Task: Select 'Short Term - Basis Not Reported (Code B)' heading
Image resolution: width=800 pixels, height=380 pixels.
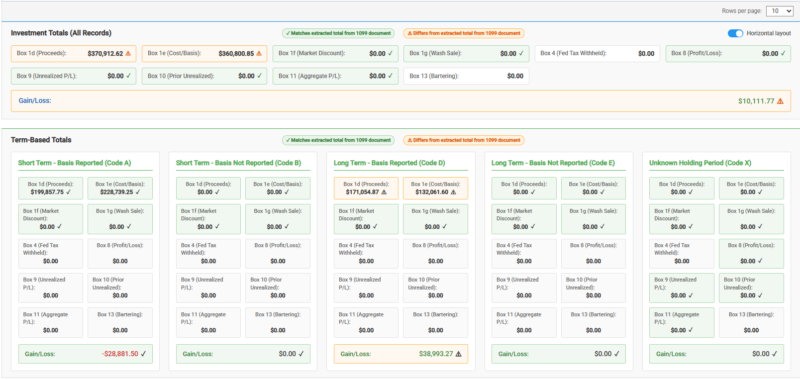Action: [x=238, y=163]
